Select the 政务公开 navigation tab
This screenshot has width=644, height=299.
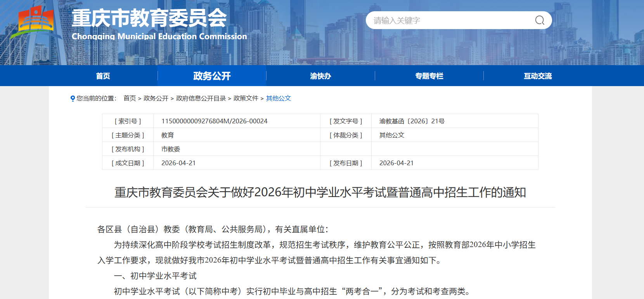point(212,76)
